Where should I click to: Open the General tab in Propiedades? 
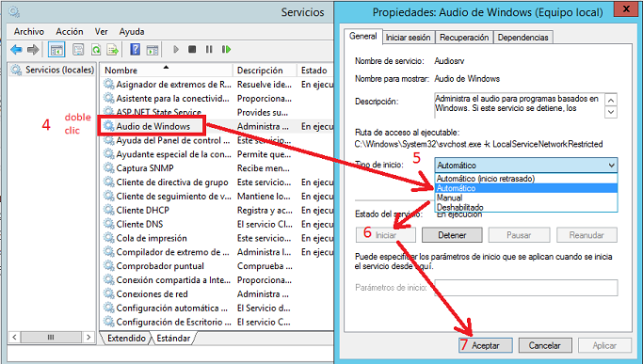tap(362, 36)
